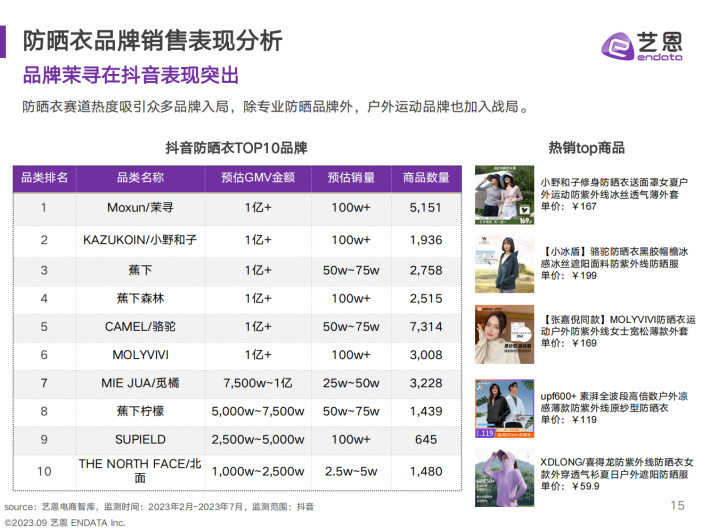Click the 7,314 product count cell
Image resolution: width=710 pixels, height=532 pixels.
tap(425, 326)
